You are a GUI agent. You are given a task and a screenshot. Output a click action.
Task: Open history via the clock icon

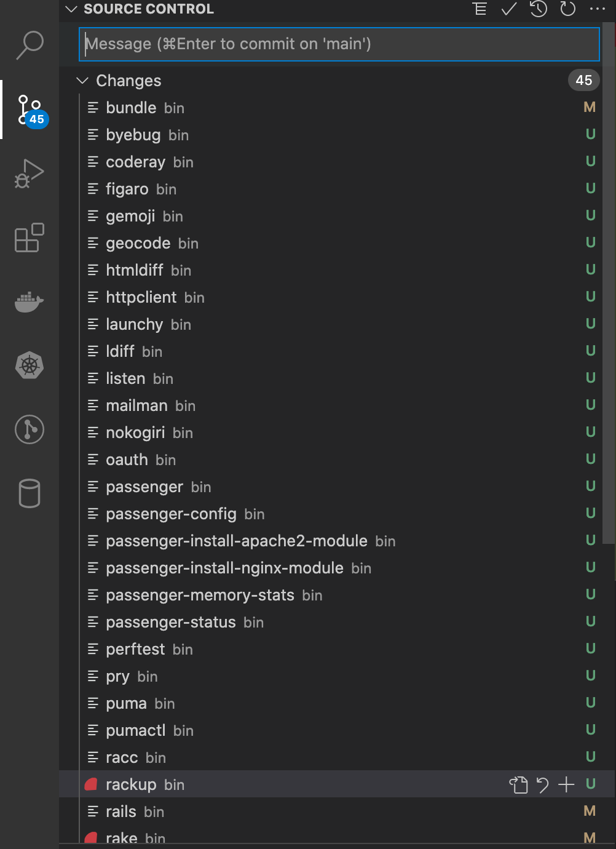[x=539, y=9]
